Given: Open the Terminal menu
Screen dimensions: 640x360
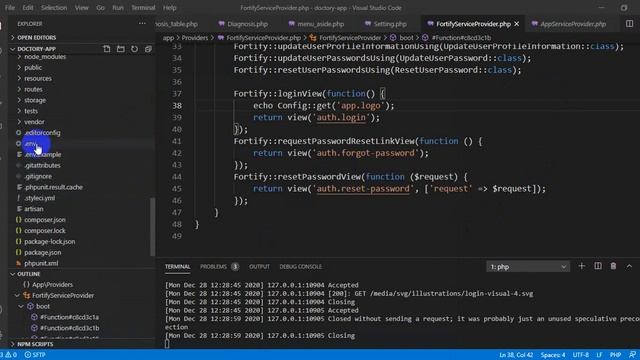Looking at the screenshot, I should point(143,8).
